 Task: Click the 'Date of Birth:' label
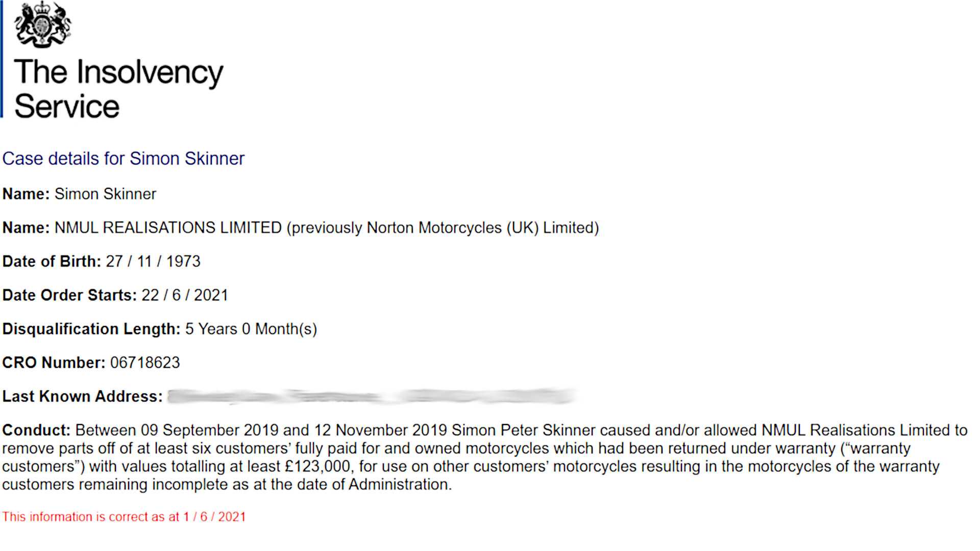(x=52, y=262)
